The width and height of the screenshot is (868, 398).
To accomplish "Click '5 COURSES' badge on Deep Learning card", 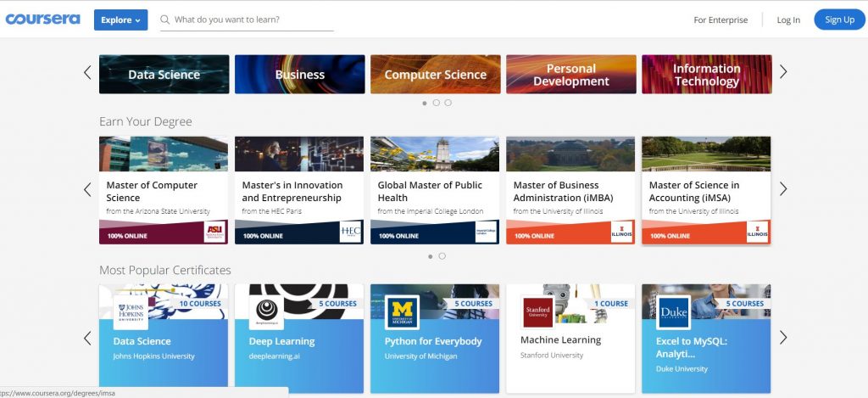I will (337, 304).
